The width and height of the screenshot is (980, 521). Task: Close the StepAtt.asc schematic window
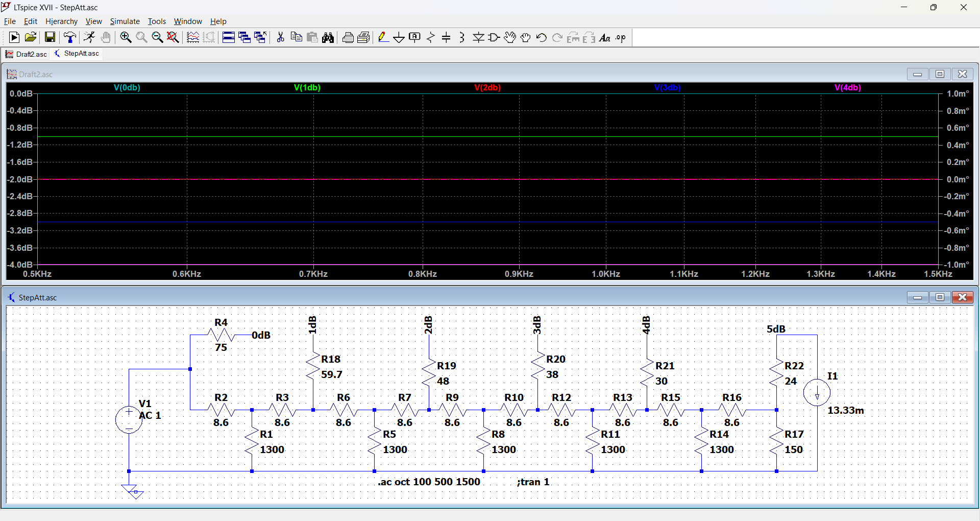pyautogui.click(x=962, y=297)
